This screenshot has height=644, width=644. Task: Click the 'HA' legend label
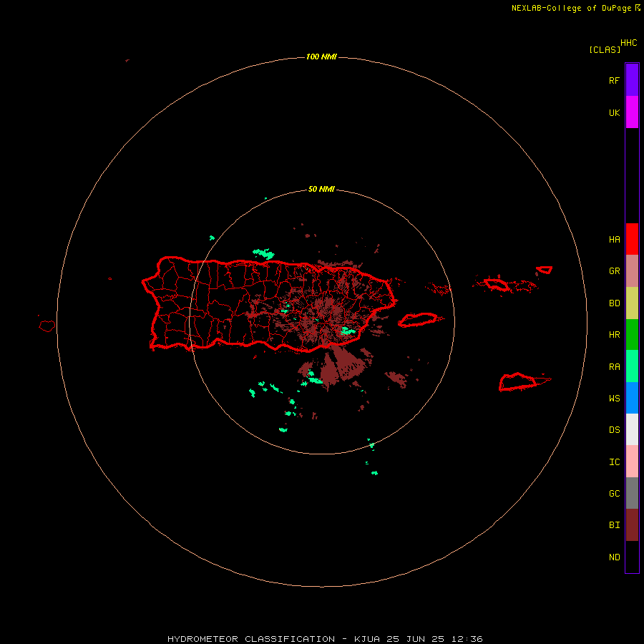pyautogui.click(x=614, y=240)
